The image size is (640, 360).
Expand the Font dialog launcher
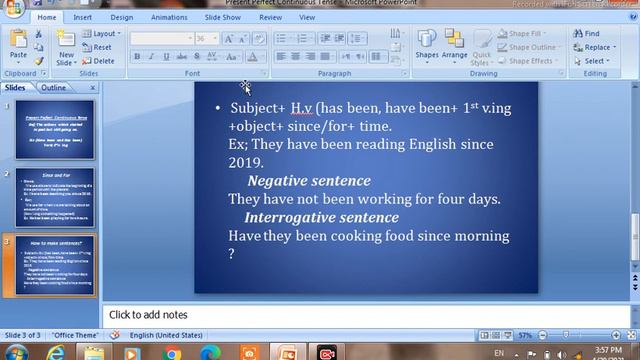264,73
